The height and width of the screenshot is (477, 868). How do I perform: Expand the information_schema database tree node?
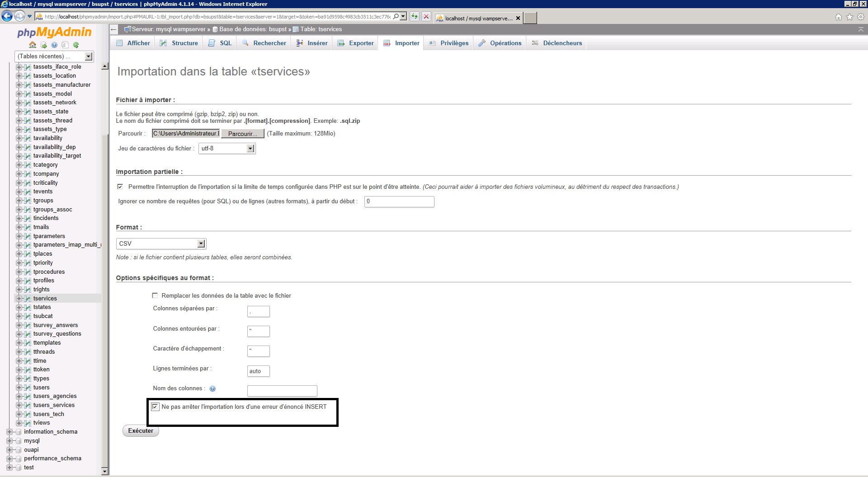point(9,432)
